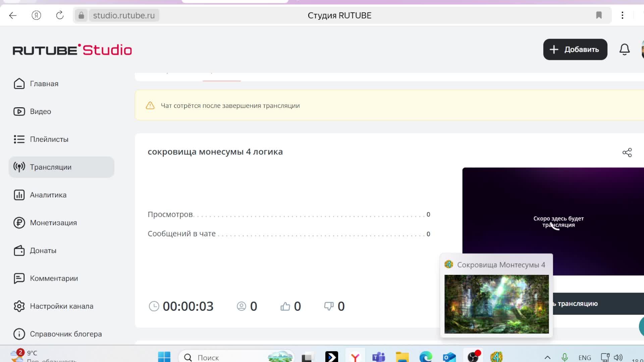Open the Комментарии sidebar item
Viewport: 644px width, 362px height.
[x=61, y=279]
